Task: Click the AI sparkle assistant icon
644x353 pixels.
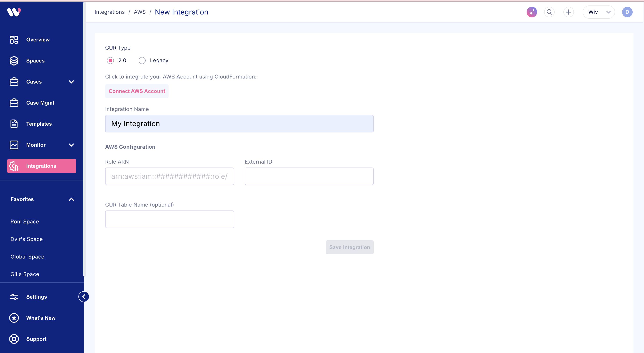Action: pos(531,12)
